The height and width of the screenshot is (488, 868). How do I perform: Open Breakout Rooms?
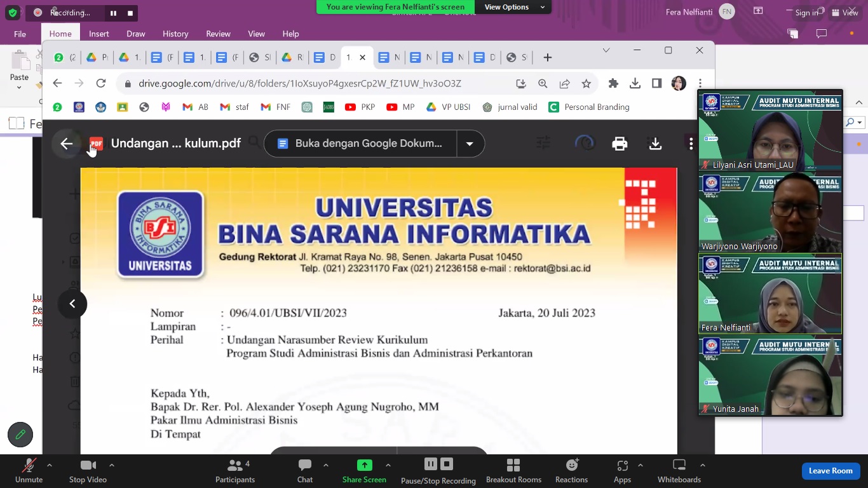[513, 471]
